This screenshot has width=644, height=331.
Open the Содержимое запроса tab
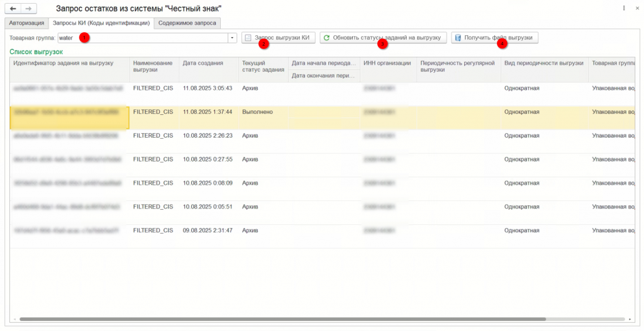click(x=187, y=23)
